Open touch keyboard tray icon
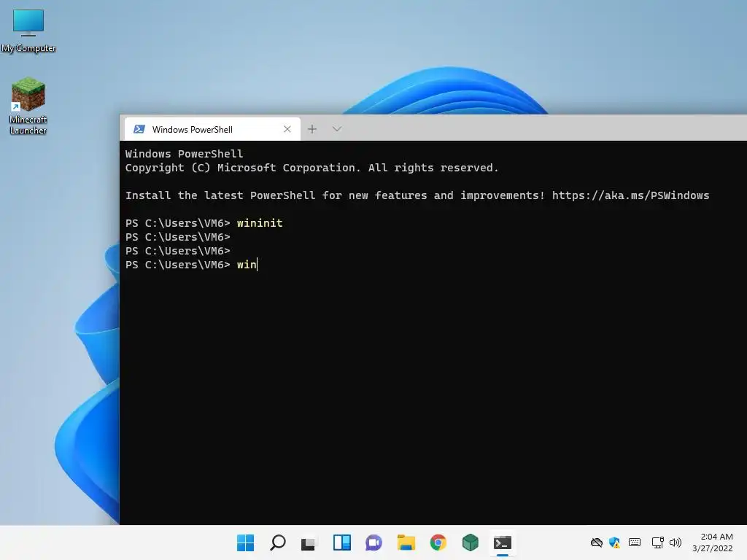This screenshot has width=747, height=560. click(635, 542)
